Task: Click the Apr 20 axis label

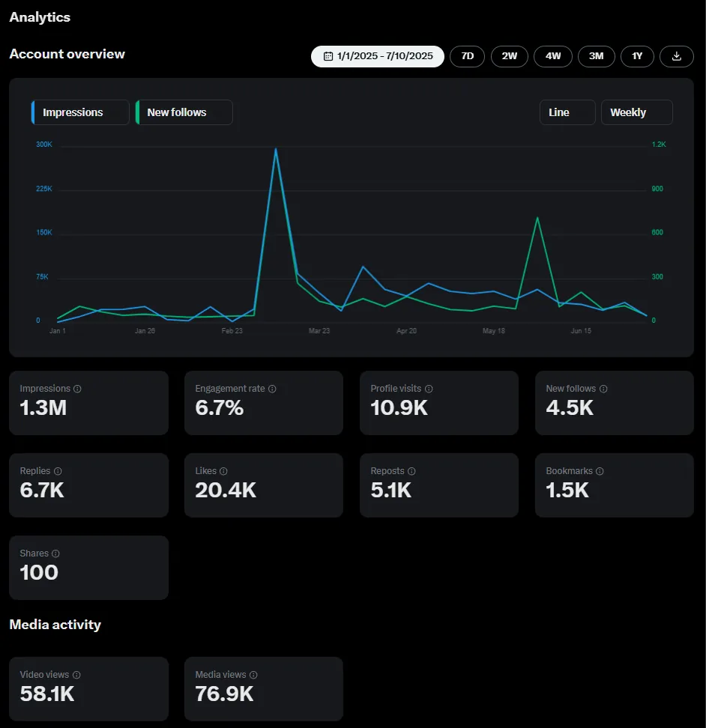Action: click(406, 331)
